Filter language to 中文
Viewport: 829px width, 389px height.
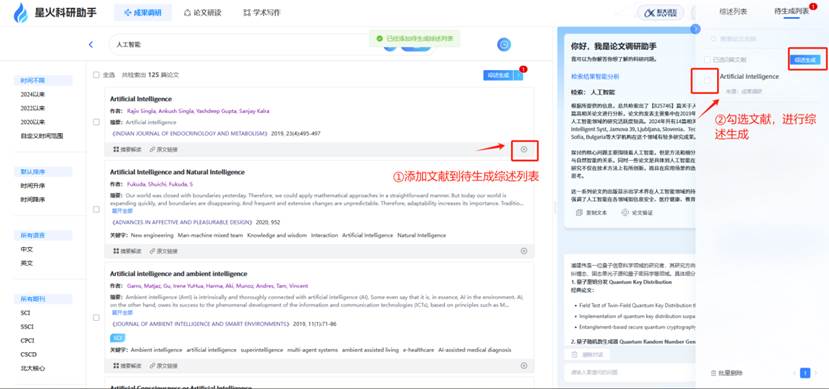click(26, 249)
